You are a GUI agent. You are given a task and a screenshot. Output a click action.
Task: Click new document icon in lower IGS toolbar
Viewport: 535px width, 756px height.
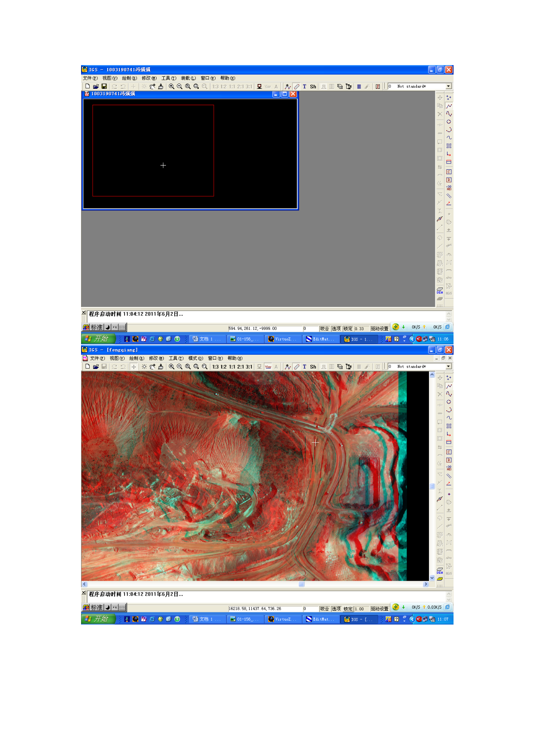(88, 367)
